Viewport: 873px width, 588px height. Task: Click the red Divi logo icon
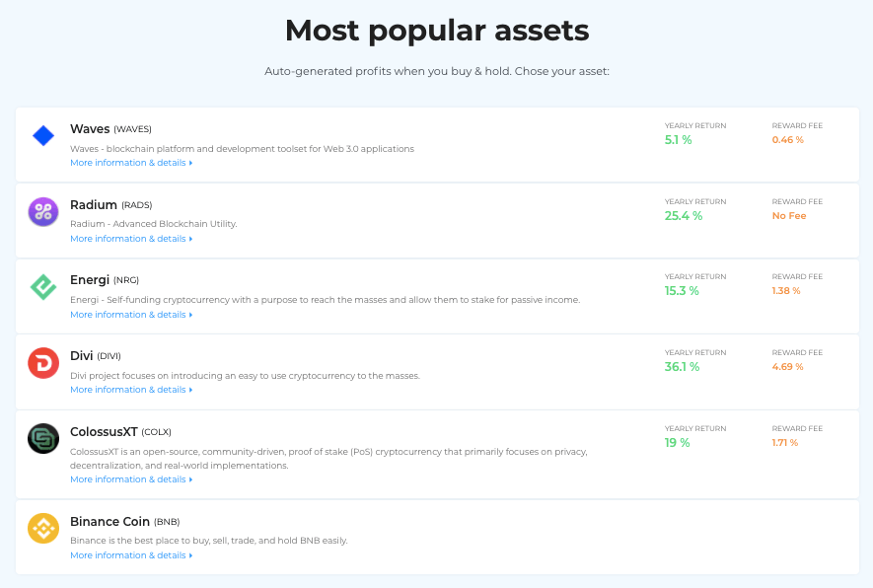(x=43, y=363)
